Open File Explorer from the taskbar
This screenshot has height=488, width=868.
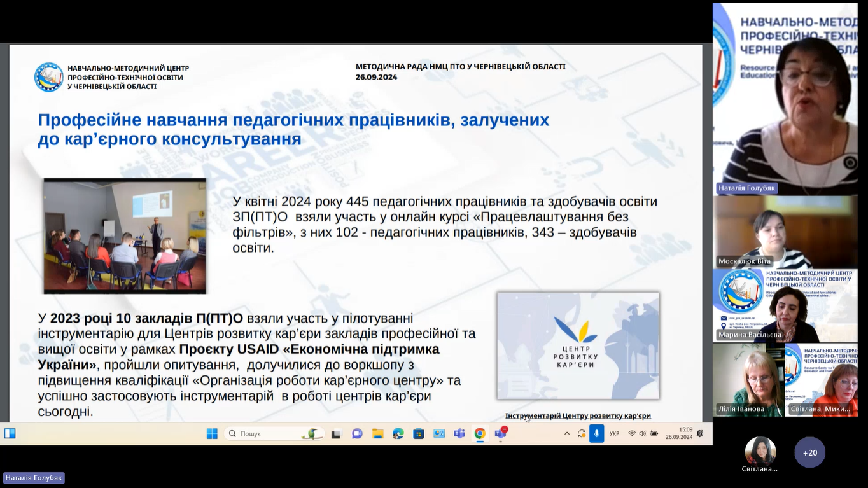click(377, 434)
